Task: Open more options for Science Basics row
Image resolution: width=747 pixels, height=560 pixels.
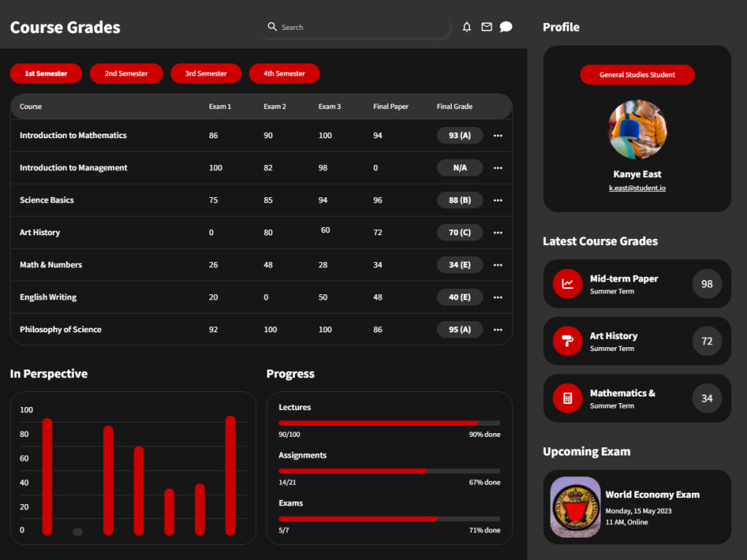Action: 498,200
